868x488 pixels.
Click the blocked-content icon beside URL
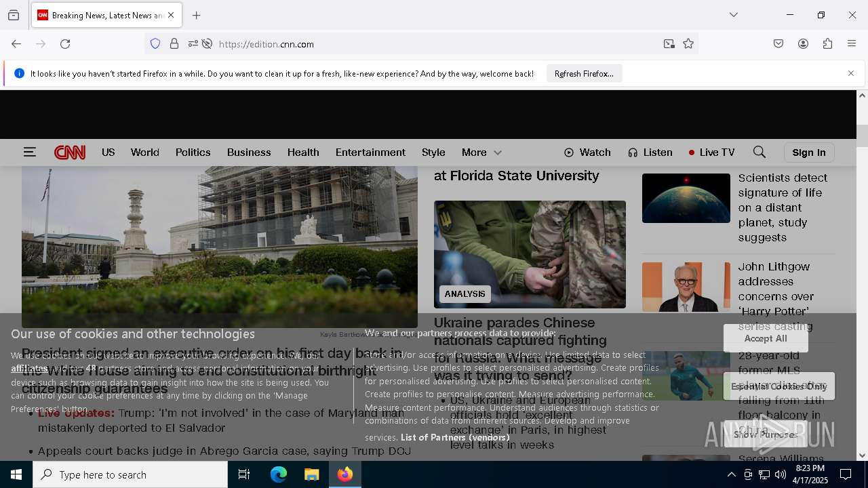(208, 44)
